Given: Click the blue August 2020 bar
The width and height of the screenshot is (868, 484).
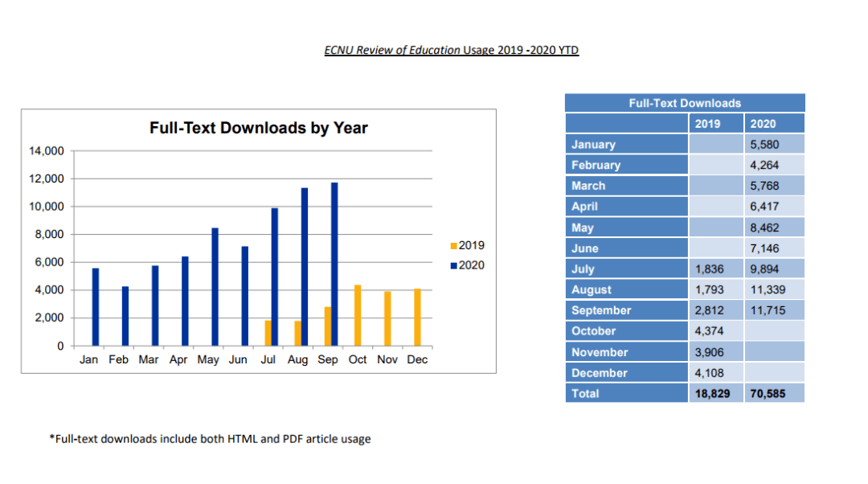Looking at the screenshot, I should pos(305,267).
